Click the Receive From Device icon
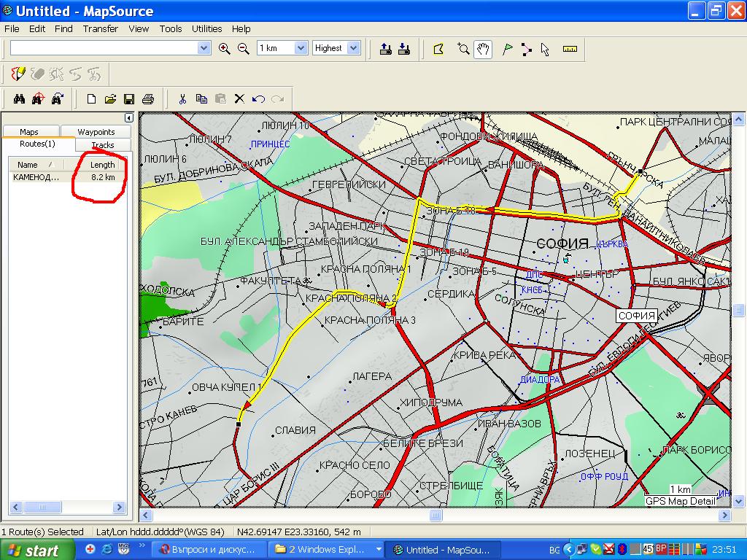This screenshot has height=560, width=747. pyautogui.click(x=404, y=49)
